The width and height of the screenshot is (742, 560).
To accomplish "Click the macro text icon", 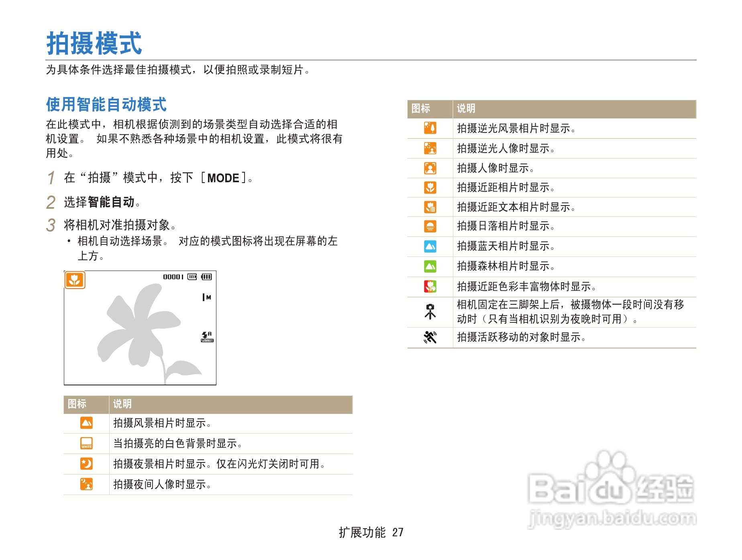I will [430, 207].
